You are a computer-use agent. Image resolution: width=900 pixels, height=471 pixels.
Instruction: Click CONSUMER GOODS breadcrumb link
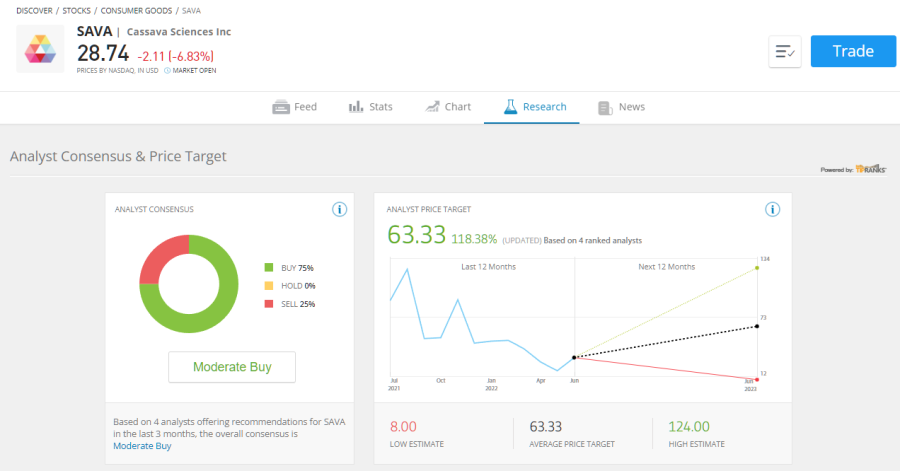click(x=136, y=11)
